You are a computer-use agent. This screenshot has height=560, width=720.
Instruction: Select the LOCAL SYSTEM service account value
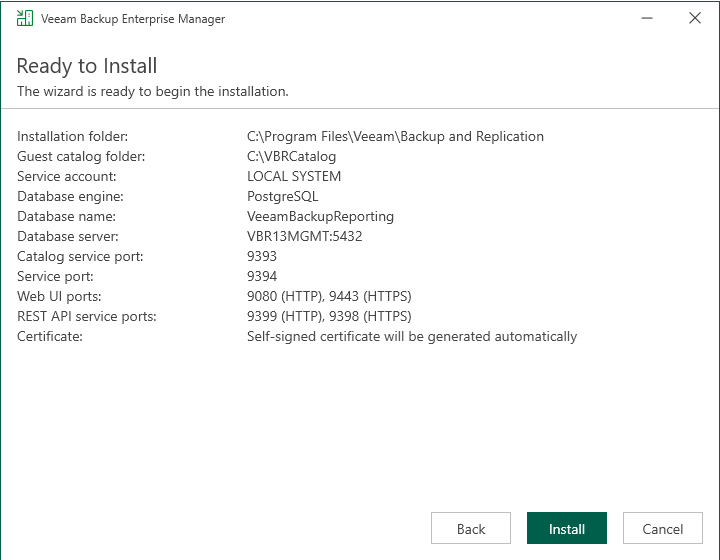click(294, 176)
